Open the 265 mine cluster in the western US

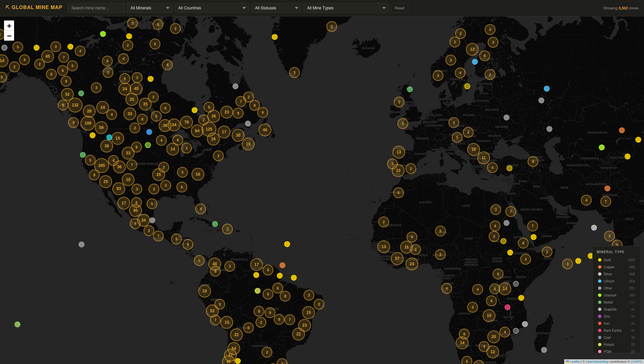point(102,166)
